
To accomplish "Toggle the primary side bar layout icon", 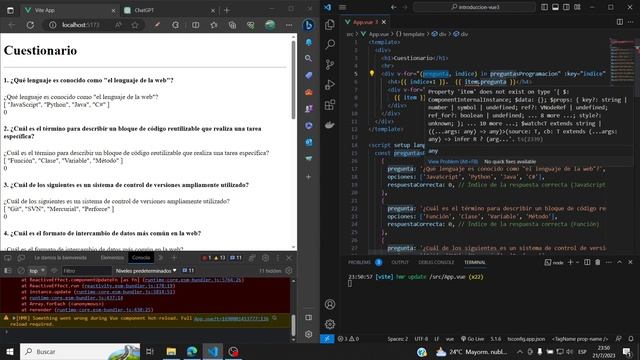I will pyautogui.click(x=544, y=7).
